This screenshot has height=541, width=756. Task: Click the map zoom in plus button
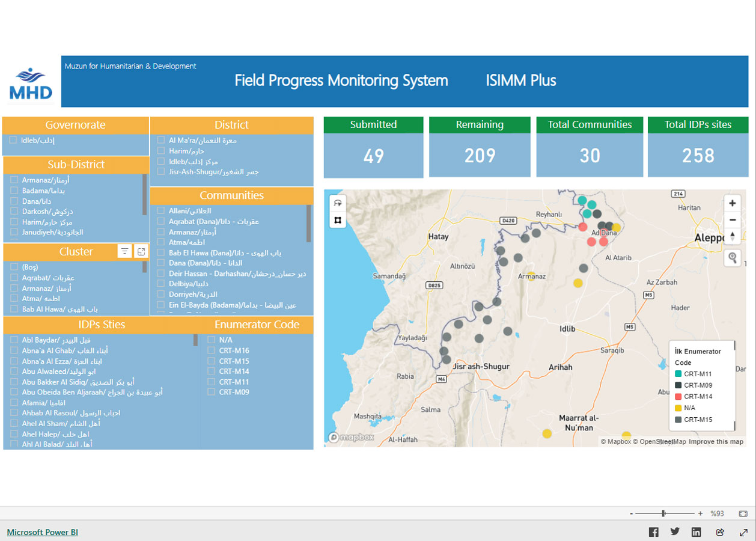(733, 203)
